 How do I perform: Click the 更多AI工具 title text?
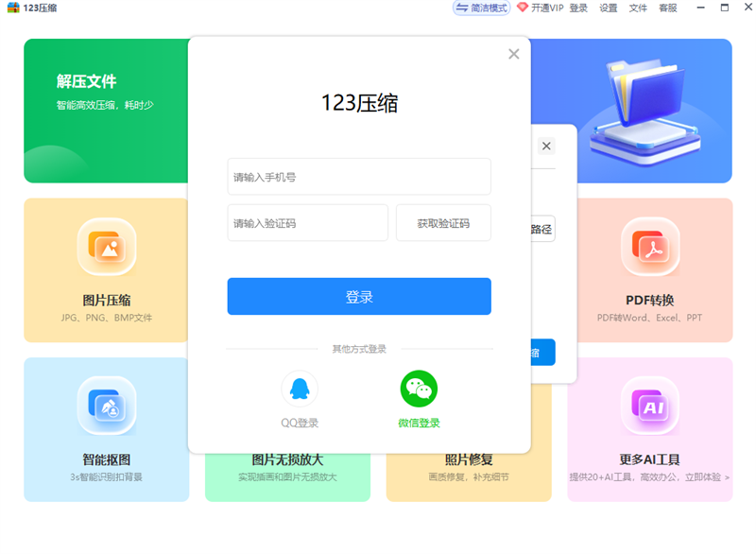tap(650, 459)
